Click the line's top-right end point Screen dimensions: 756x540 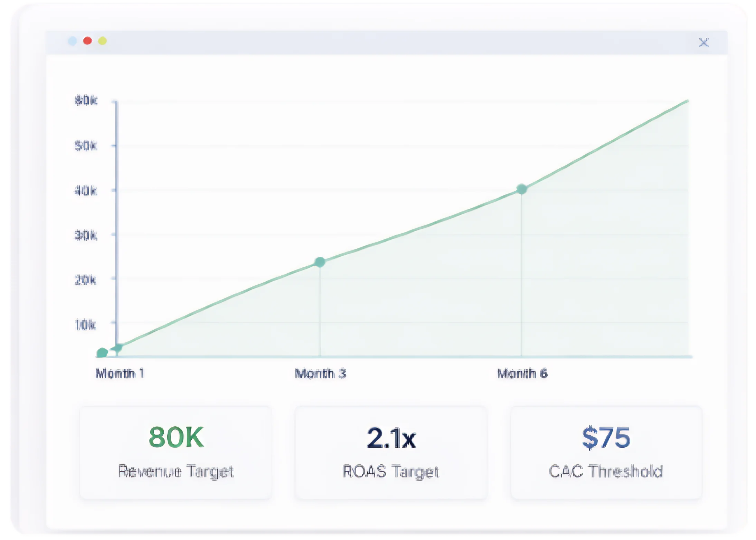point(687,101)
